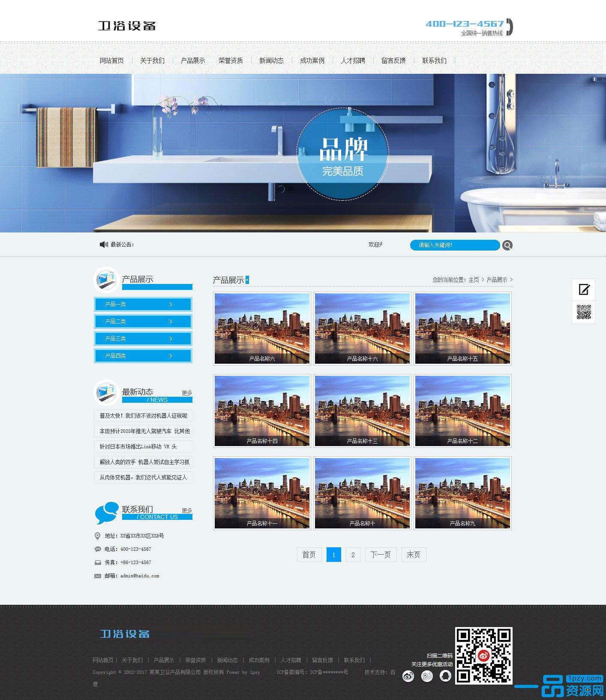Screen dimensions: 606x700
Task: Click the fax icon beside 传真
Action: [97, 562]
